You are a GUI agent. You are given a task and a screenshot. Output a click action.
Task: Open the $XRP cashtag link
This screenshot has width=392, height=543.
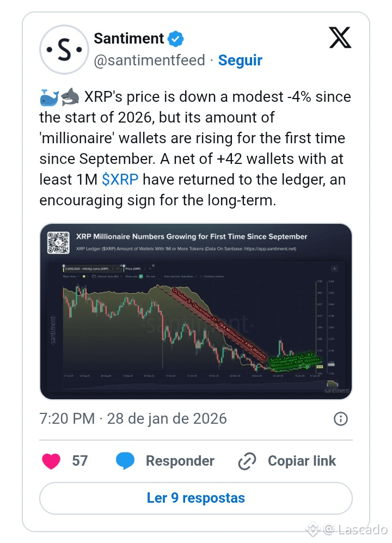click(120, 180)
